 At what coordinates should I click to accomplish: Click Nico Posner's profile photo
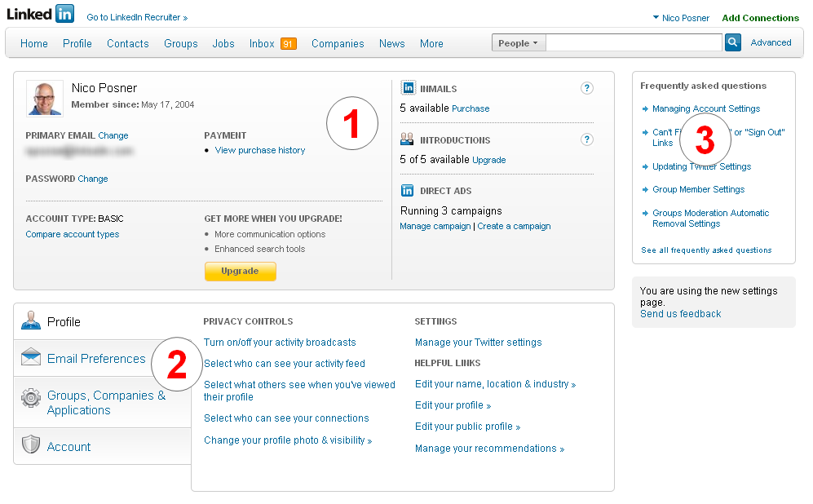[x=45, y=99]
